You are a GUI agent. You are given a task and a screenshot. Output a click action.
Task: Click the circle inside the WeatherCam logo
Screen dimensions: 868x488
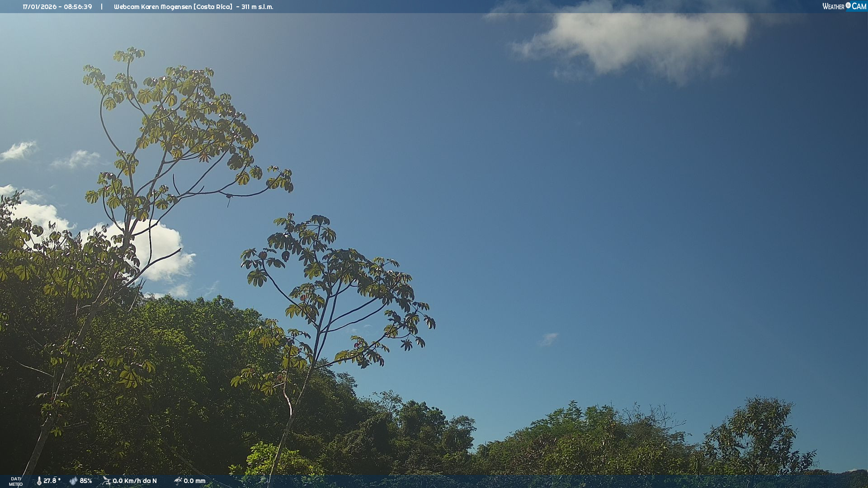tap(848, 5)
